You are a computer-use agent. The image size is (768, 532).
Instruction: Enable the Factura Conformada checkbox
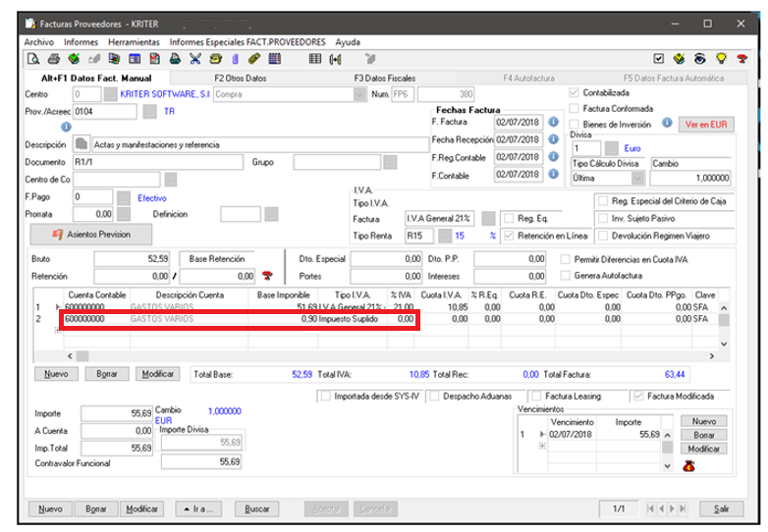[574, 108]
